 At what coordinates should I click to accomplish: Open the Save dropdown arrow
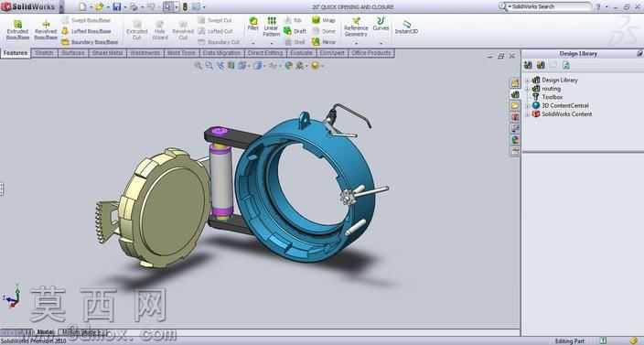tap(124, 7)
